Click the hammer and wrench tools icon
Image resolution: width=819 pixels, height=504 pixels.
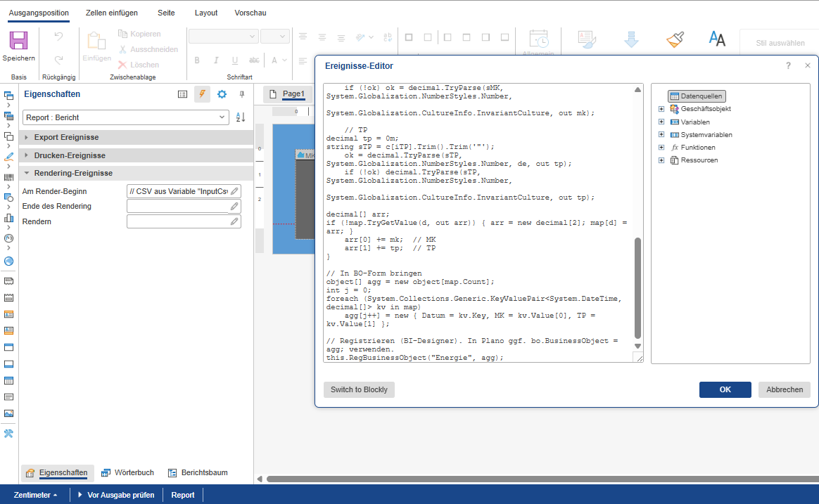pyautogui.click(x=9, y=434)
